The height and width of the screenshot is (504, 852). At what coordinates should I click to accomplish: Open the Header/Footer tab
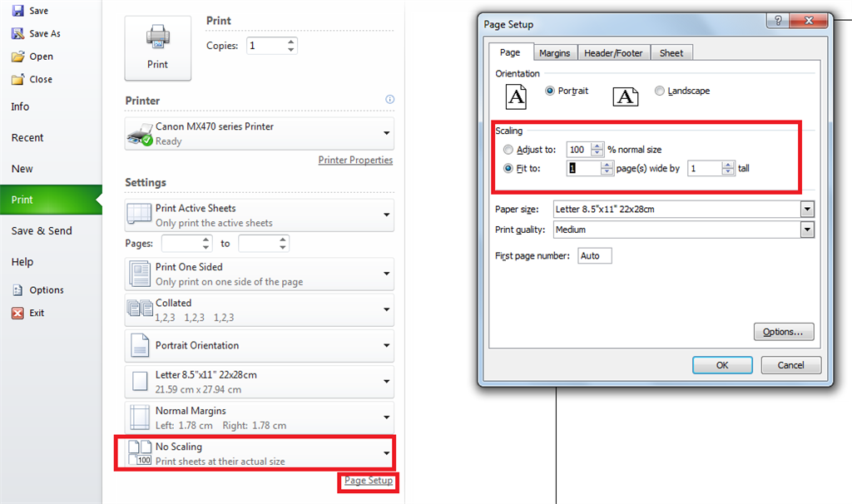tap(613, 52)
